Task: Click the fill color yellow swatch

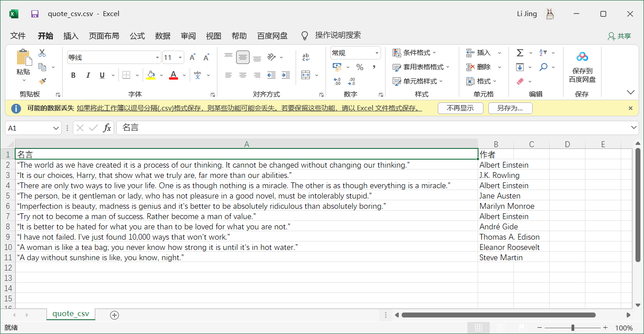Action: [x=151, y=75]
